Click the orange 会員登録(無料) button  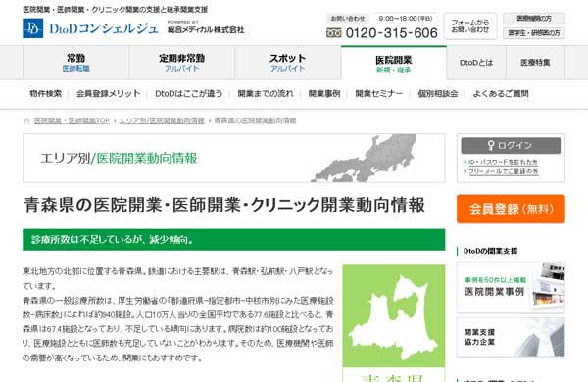click(x=511, y=209)
